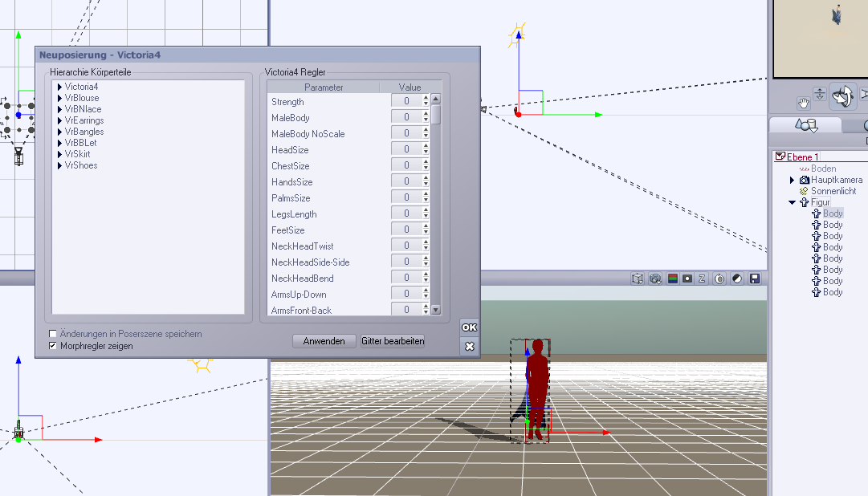Click the Value column header
Image resolution: width=868 pixels, height=496 pixels.
click(410, 87)
